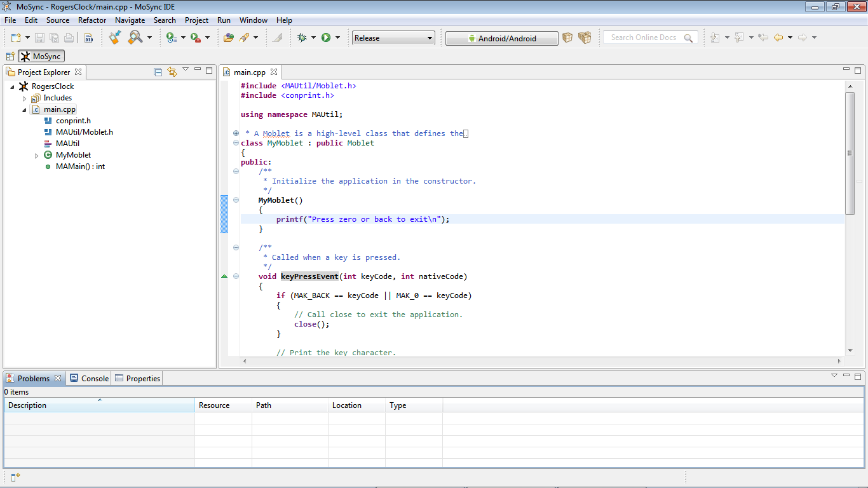
Task: Close the Project Explorer view
Action: click(78, 72)
